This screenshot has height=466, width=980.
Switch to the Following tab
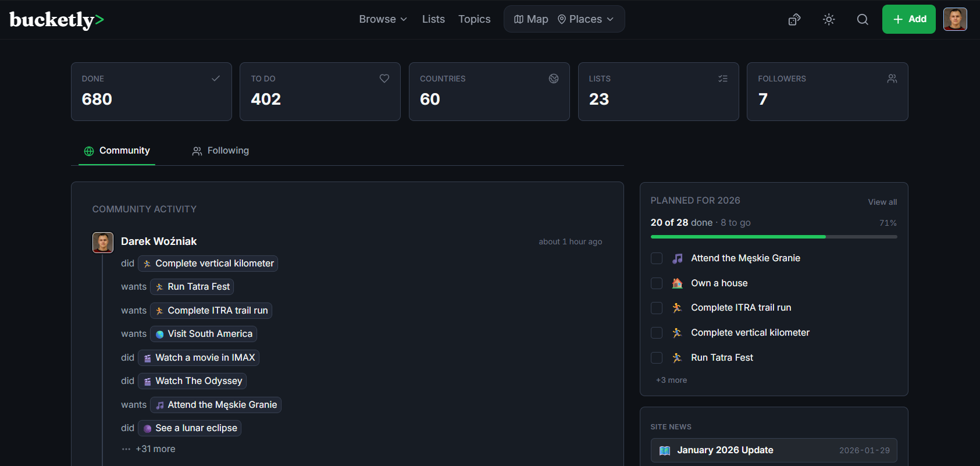pyautogui.click(x=220, y=151)
